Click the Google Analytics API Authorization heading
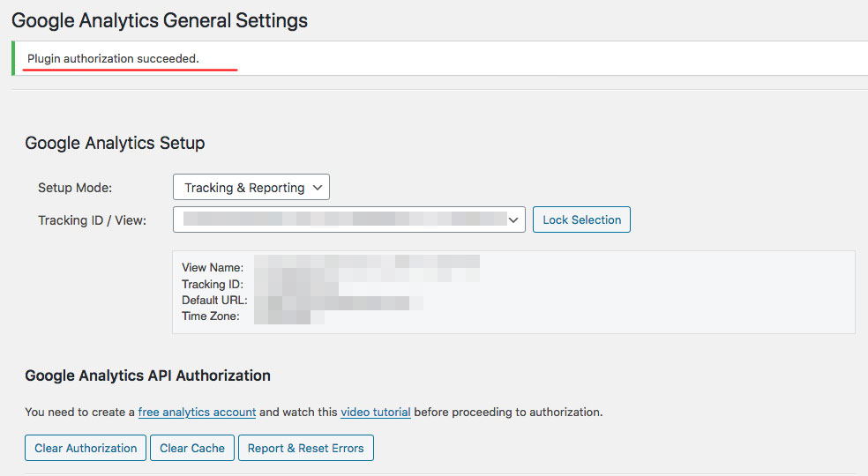The image size is (868, 476). click(x=148, y=376)
